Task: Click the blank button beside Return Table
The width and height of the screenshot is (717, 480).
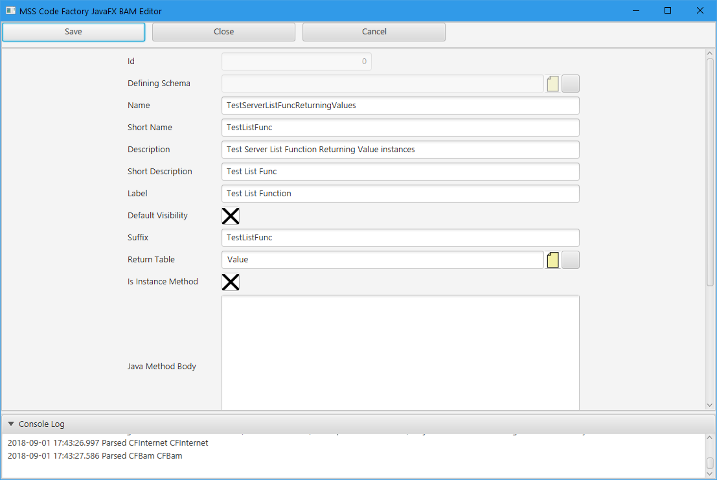Action: tap(571, 260)
